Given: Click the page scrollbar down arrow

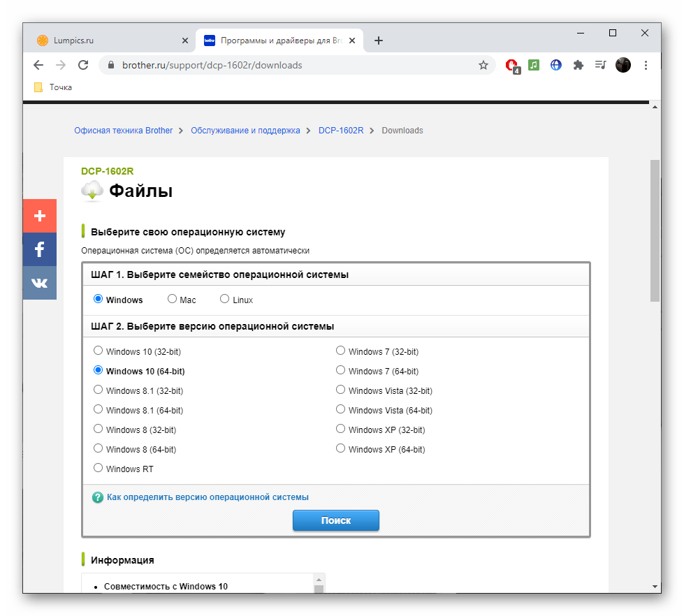Looking at the screenshot, I should coord(655,587).
